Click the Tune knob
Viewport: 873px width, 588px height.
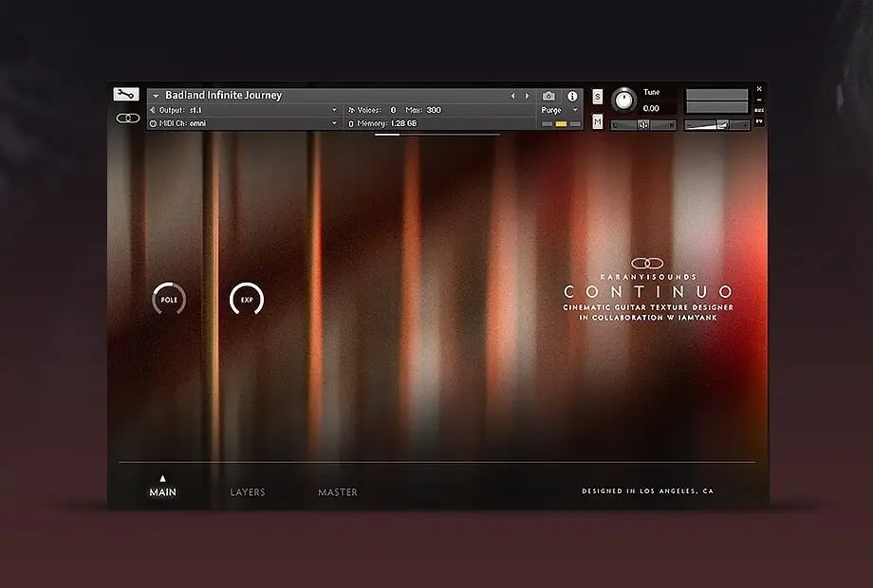(x=624, y=101)
